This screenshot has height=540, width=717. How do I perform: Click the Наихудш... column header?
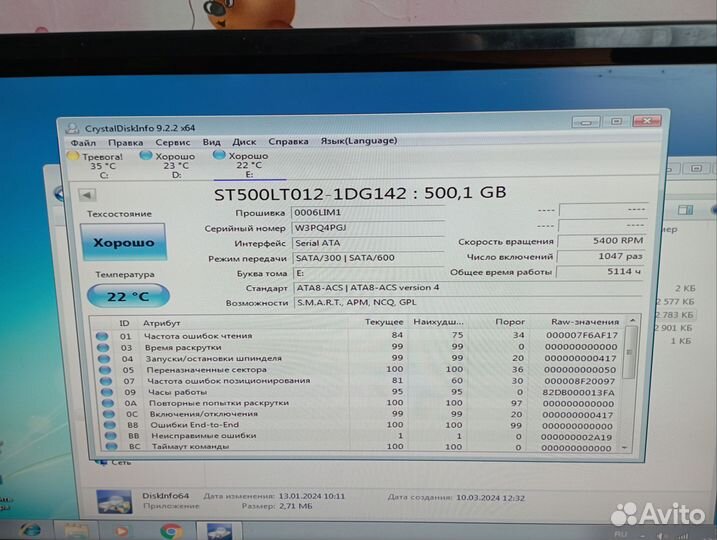438,322
